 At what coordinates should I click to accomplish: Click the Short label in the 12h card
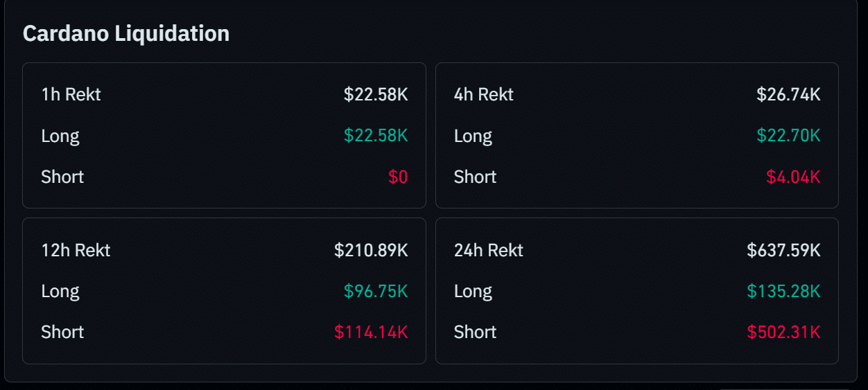(62, 333)
